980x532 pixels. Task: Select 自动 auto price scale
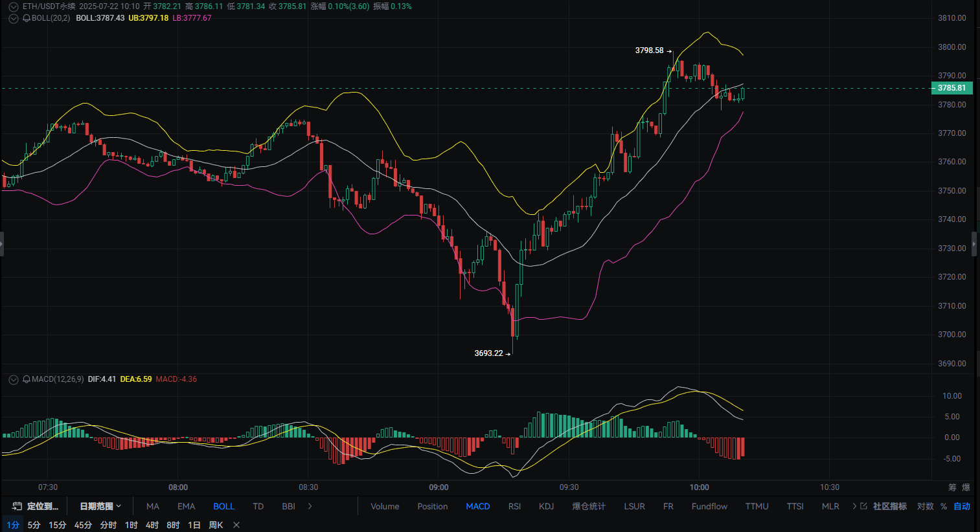tap(962, 506)
